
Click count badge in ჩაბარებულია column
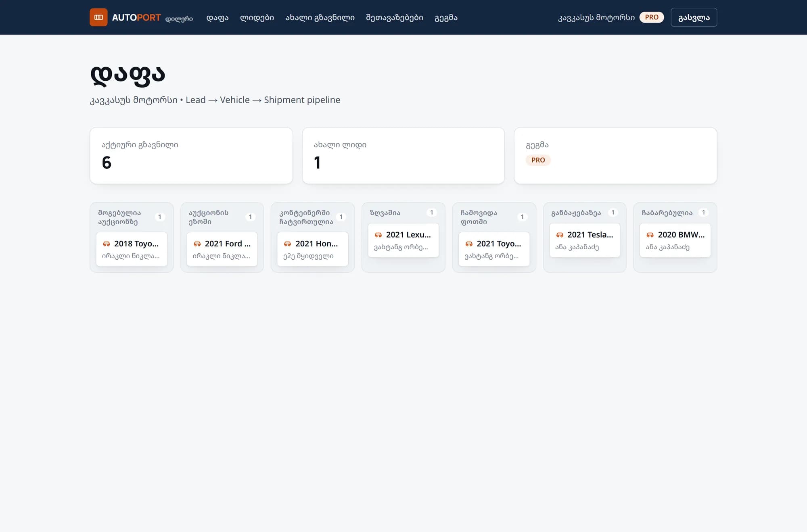(704, 213)
